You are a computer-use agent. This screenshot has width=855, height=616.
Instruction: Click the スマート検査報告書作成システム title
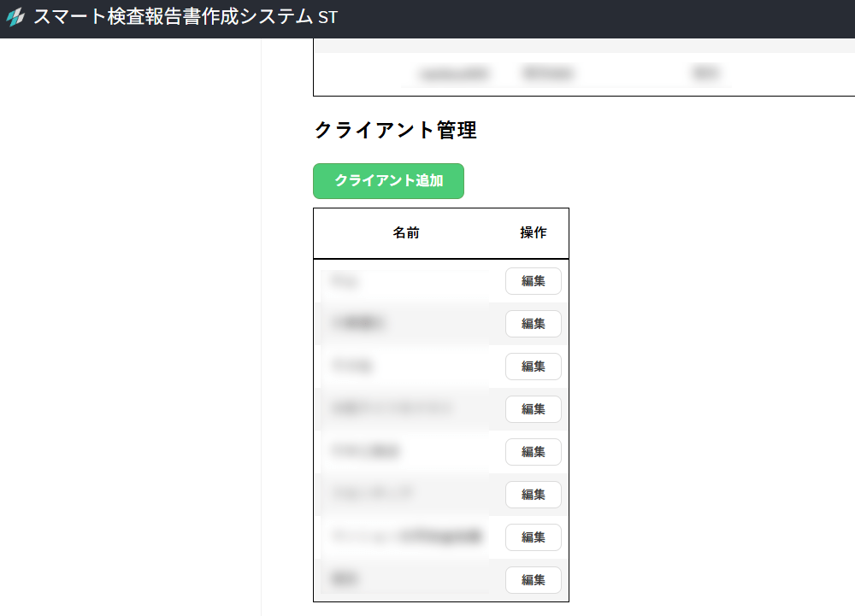point(173,18)
